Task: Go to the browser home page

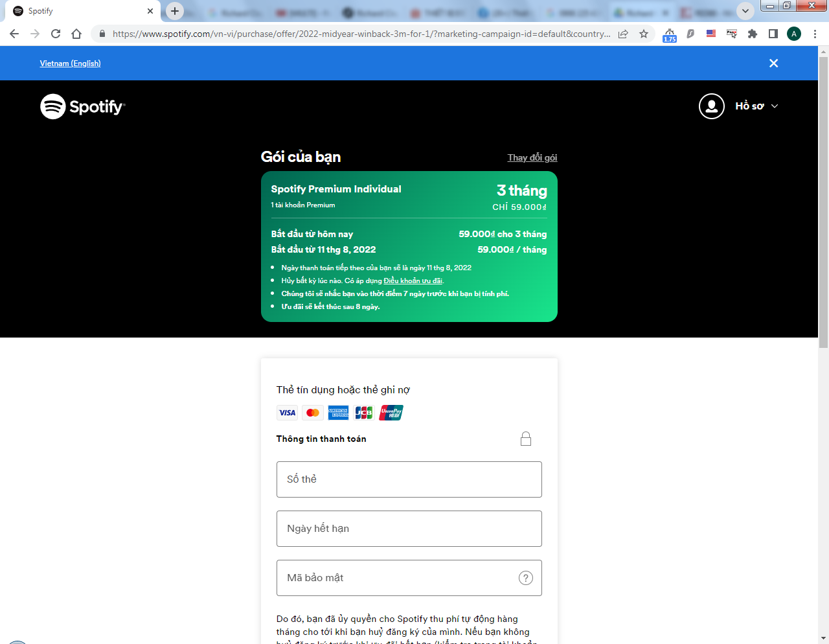Action: click(76, 34)
